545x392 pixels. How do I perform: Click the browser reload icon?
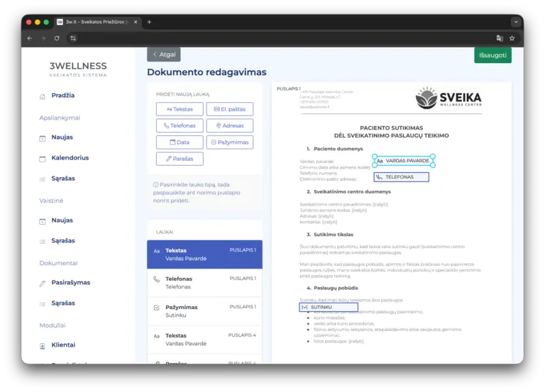click(57, 38)
